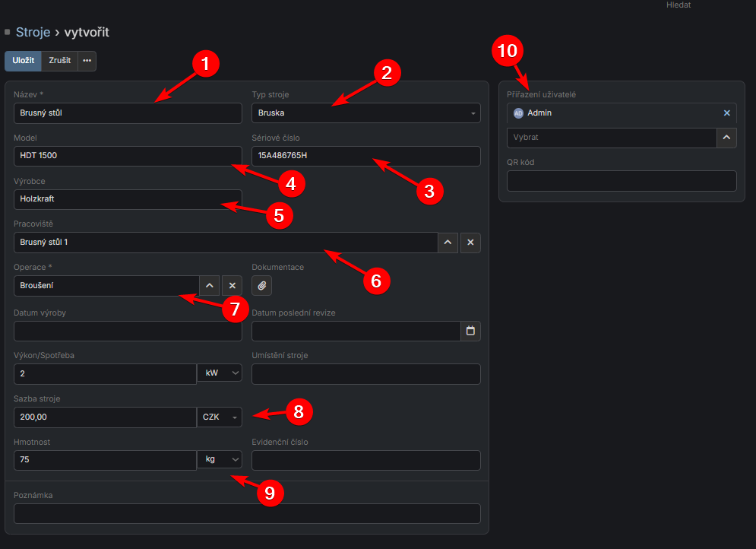Remove Admin from assigned users
This screenshot has height=549, width=756.
pyautogui.click(x=726, y=113)
